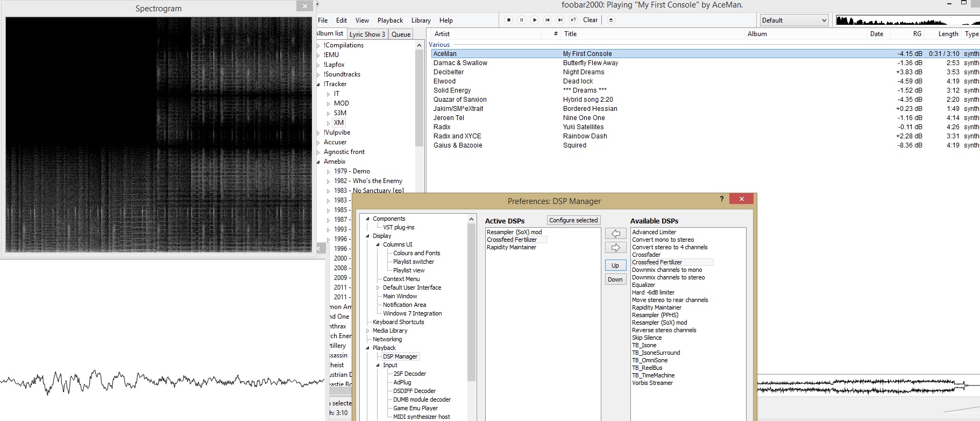
Task: Sort the playlist by the Length column
Action: [948, 34]
